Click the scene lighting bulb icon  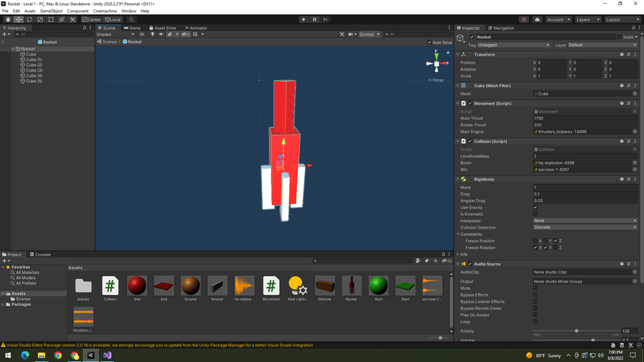153,35
